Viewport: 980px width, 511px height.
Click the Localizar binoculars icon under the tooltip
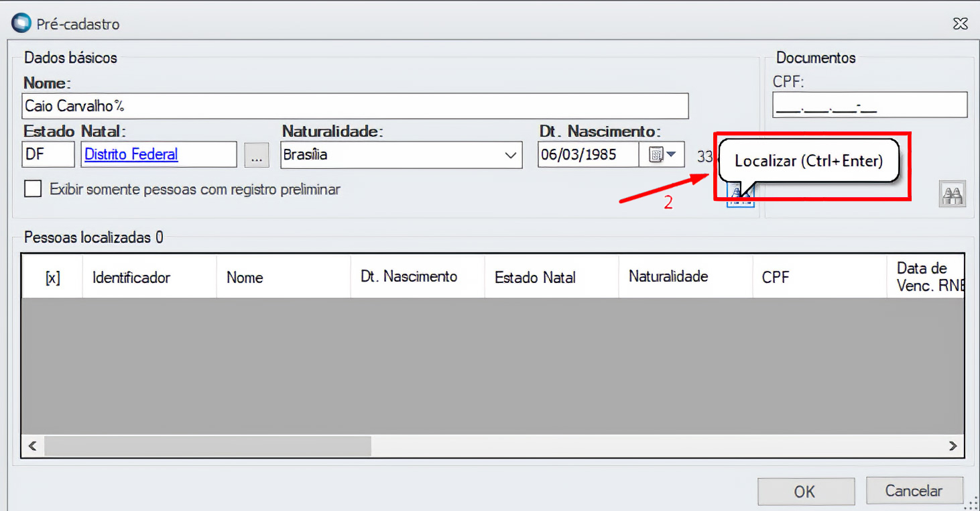(x=740, y=198)
